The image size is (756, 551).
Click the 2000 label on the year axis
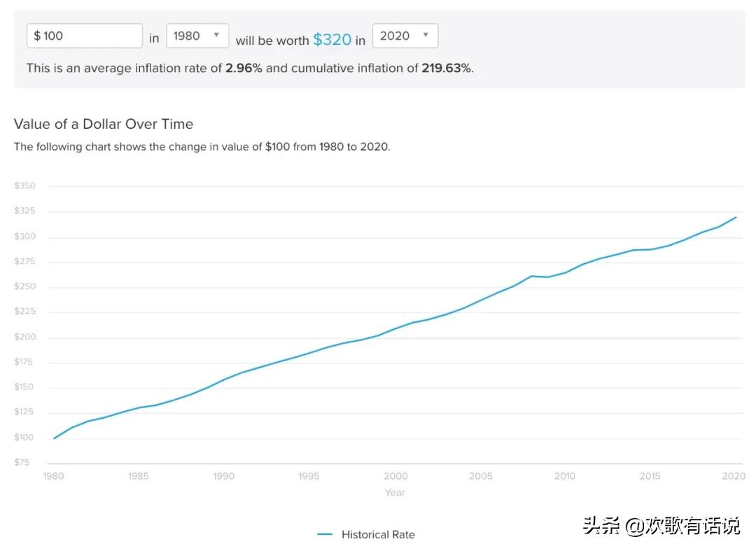(x=395, y=476)
